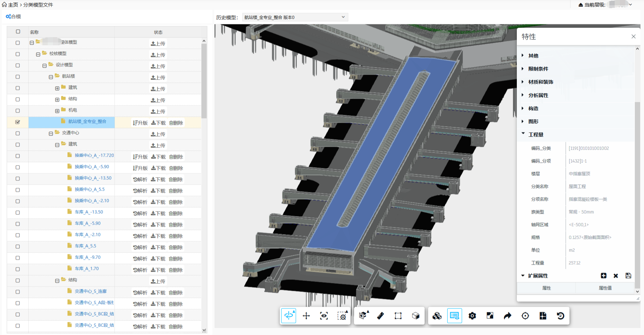
Task: Click 下载 for 航站楼_全专业_整合
Action: click(158, 123)
